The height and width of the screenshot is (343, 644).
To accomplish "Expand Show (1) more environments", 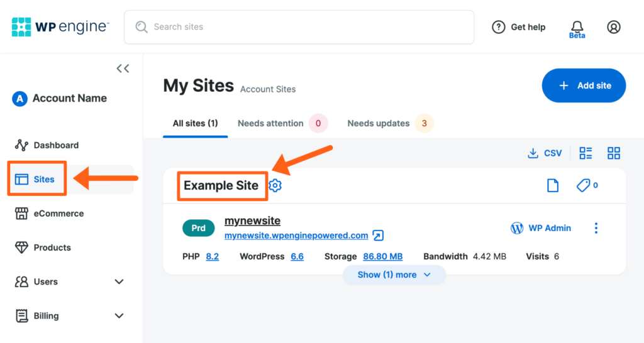I will tap(394, 275).
